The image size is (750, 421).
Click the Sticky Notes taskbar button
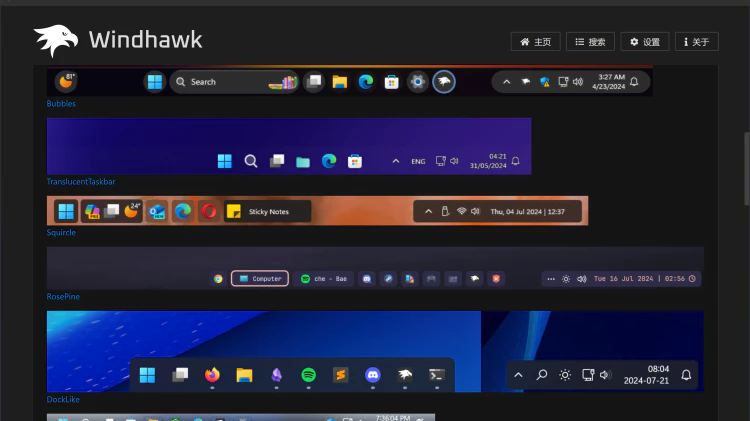pyautogui.click(x=267, y=211)
